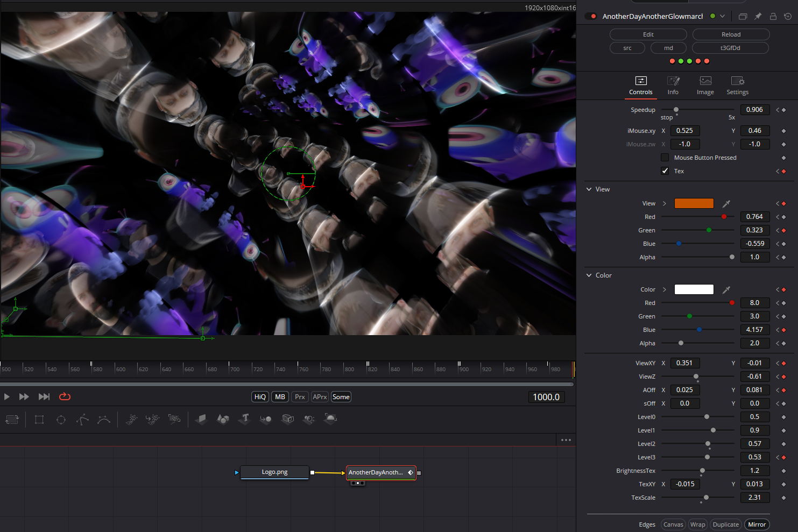
Task: Pick Color value with the eyedropper
Action: click(726, 289)
